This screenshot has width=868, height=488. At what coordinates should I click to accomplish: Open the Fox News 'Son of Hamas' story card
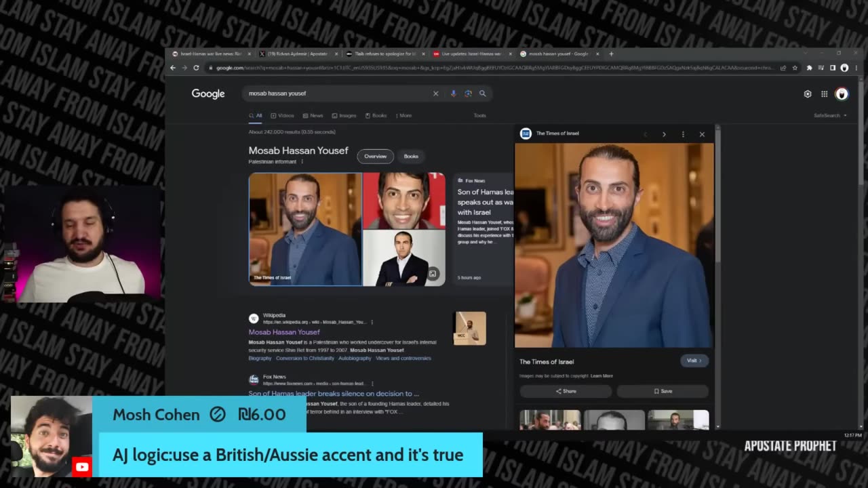[484, 229]
